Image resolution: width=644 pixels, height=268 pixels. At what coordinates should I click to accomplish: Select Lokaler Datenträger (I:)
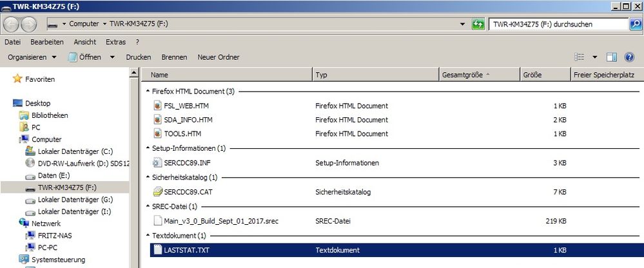74,211
